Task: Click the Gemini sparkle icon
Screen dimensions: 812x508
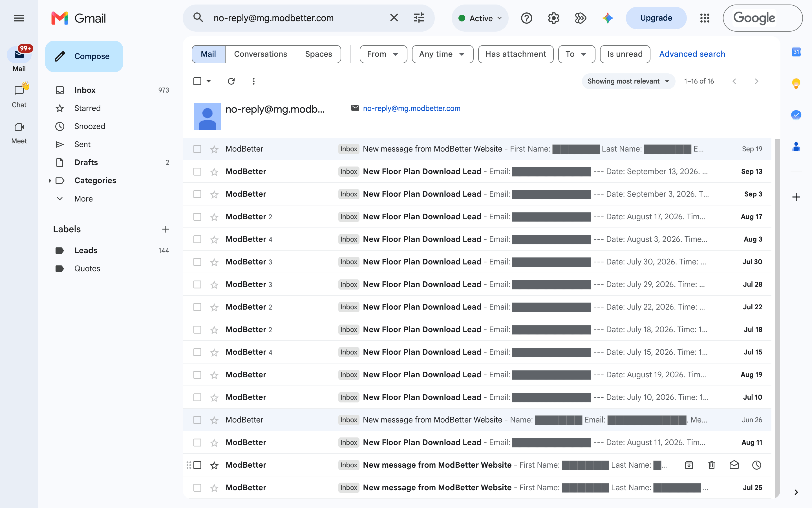Action: tap(608, 18)
